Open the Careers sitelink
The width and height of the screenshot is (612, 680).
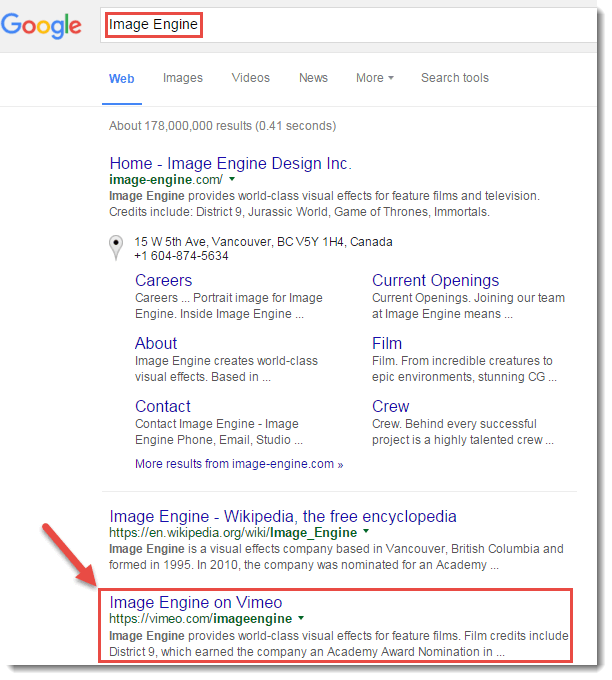164,281
